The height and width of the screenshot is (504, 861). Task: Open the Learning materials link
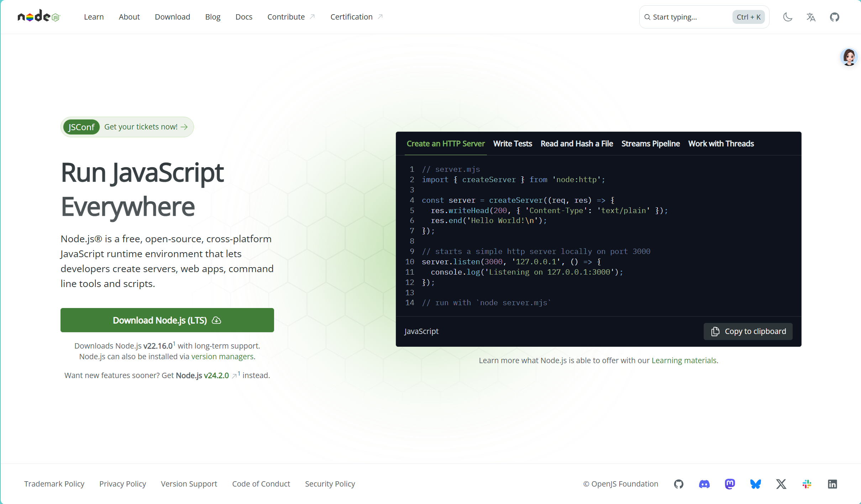click(x=684, y=360)
